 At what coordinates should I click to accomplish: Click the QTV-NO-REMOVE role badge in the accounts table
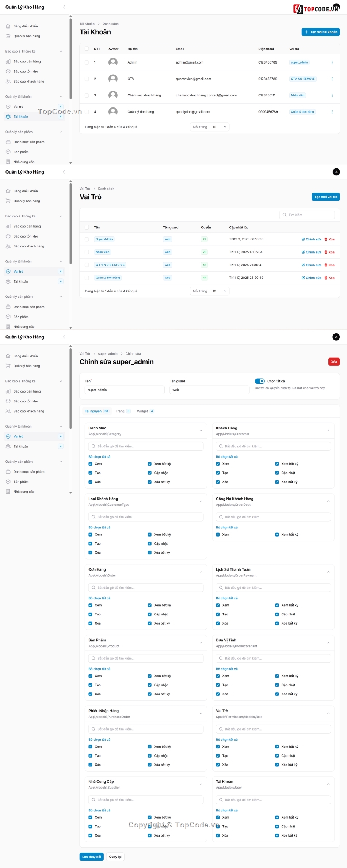(x=303, y=79)
